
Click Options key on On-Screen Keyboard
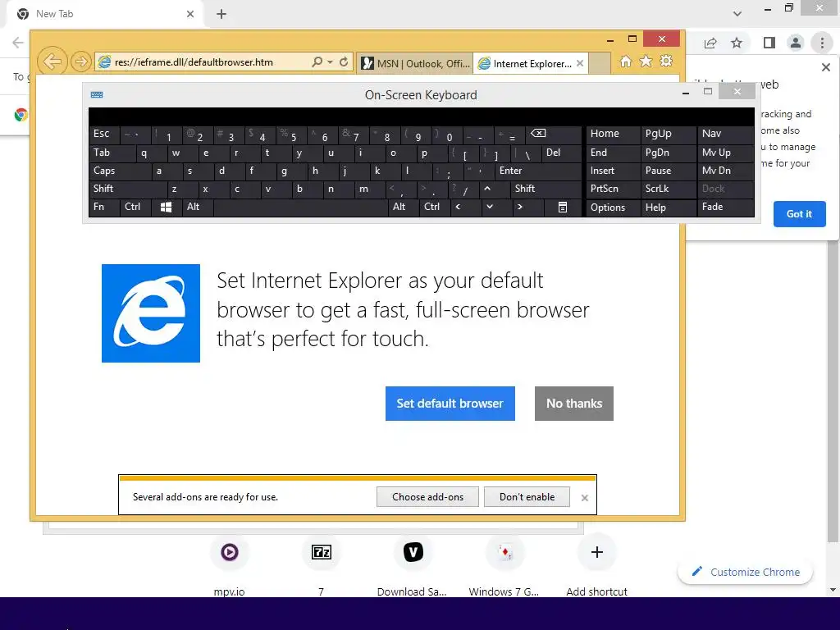coord(614,208)
